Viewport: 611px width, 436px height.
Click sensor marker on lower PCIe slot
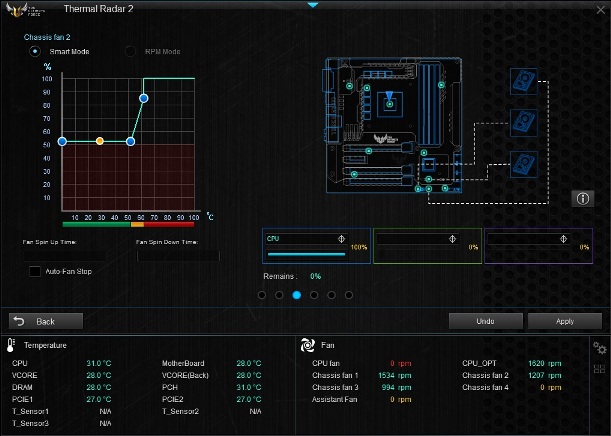[x=354, y=174]
